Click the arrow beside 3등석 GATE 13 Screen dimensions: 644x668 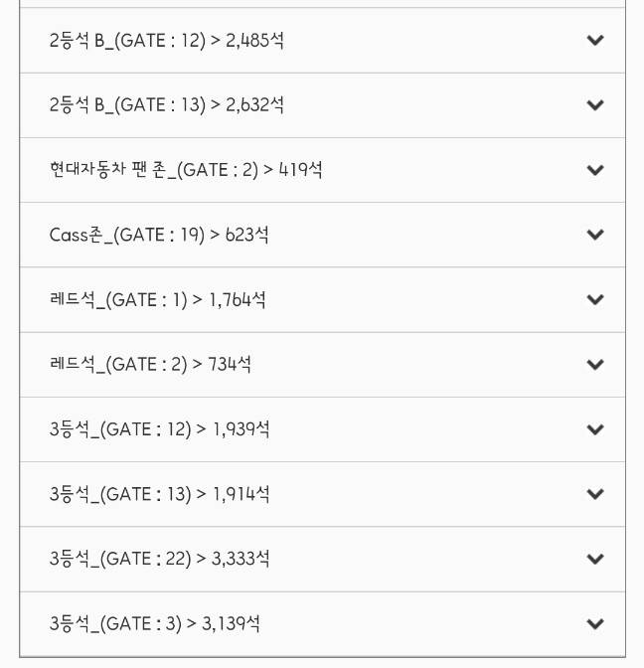coord(595,494)
